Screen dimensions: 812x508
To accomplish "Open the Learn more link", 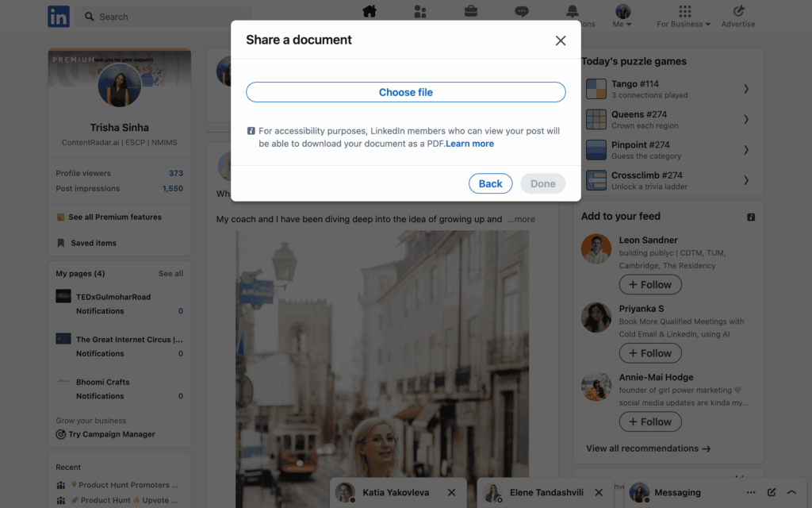I will tap(469, 144).
